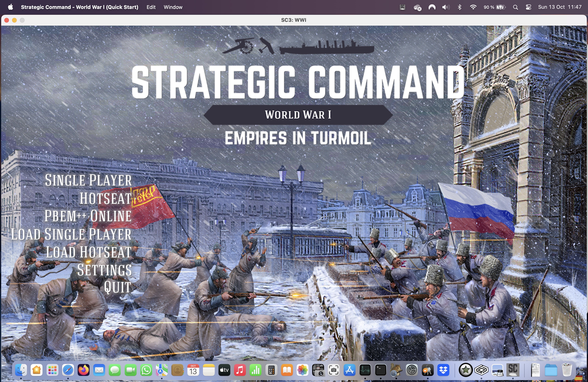Select the Hotseat mode option
Image resolution: width=588 pixels, height=382 pixels.
pyautogui.click(x=106, y=198)
